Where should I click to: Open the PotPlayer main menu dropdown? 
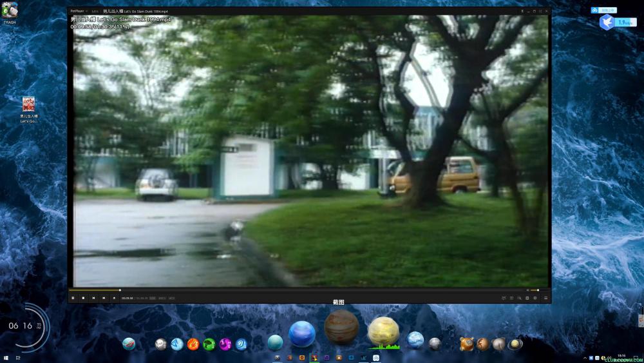[x=79, y=11]
